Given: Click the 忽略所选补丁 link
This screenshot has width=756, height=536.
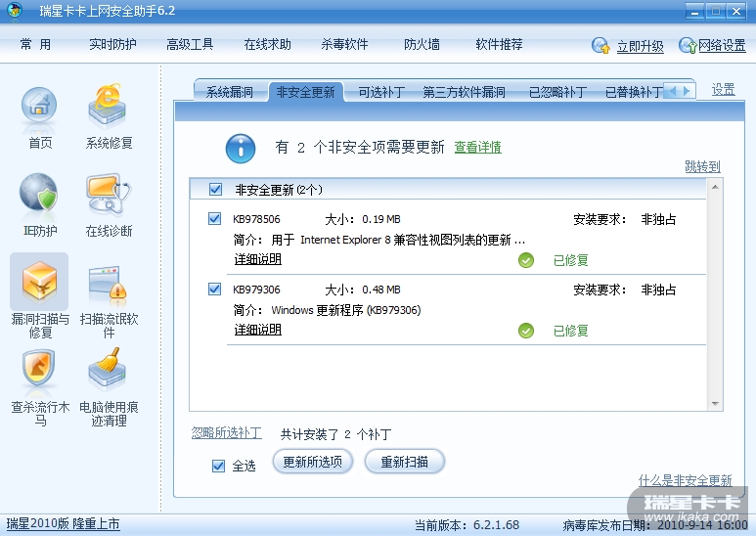Looking at the screenshot, I should (227, 432).
